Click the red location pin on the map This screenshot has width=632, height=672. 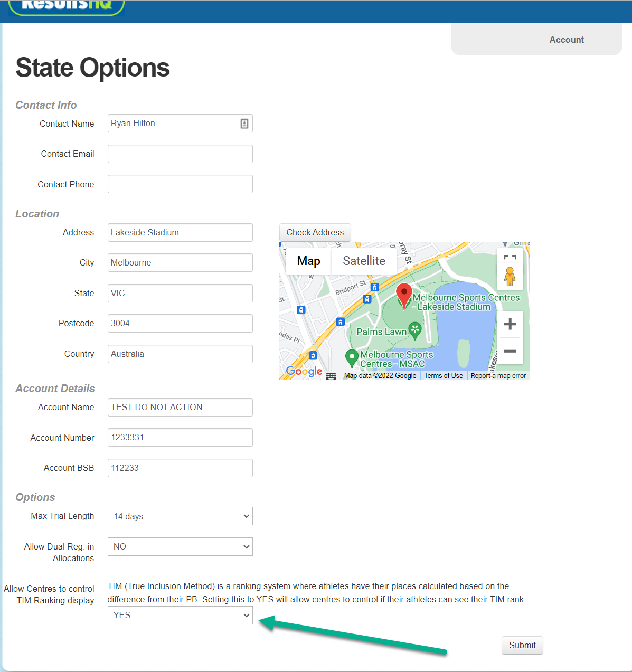(404, 296)
